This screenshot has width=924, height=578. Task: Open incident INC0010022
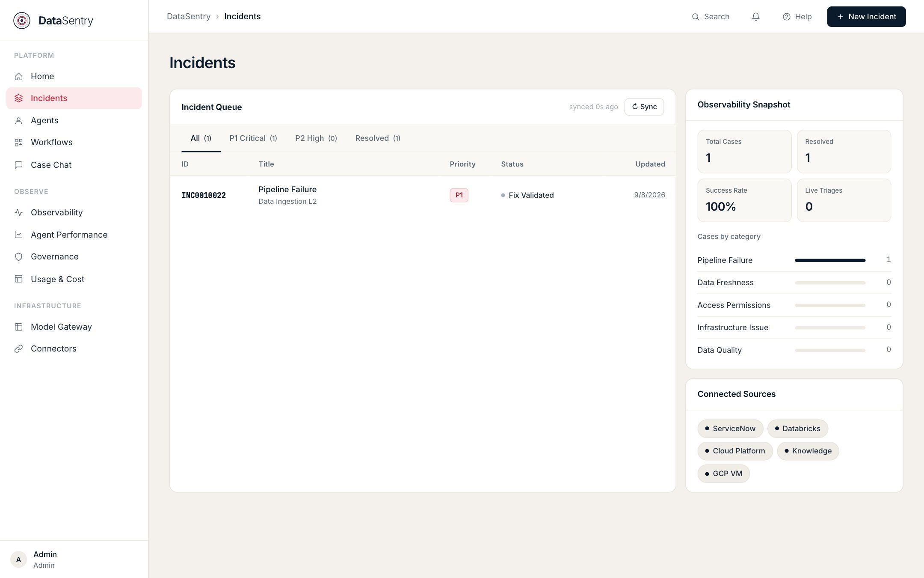[204, 195]
